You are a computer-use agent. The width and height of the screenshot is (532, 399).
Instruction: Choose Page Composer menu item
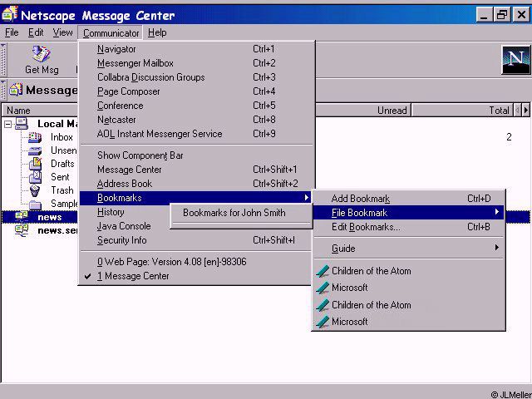(x=196, y=91)
